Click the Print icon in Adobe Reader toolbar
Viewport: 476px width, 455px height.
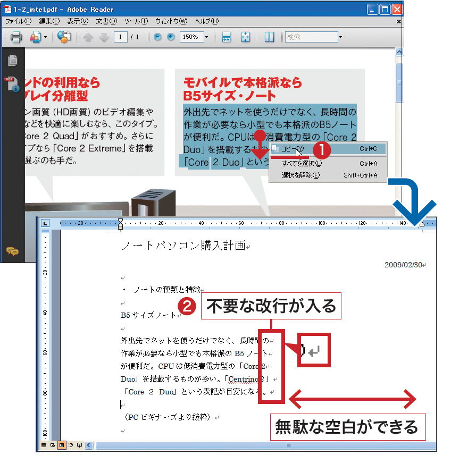[16, 37]
